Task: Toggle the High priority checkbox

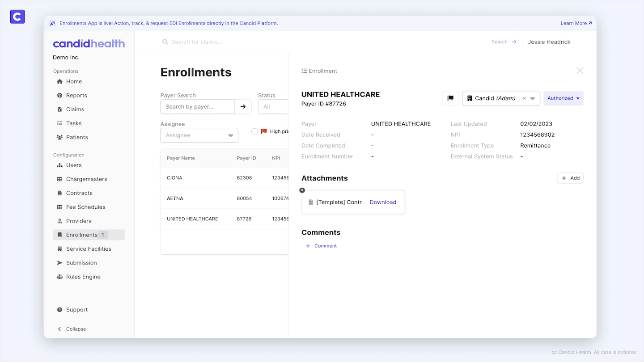Action: [254, 131]
